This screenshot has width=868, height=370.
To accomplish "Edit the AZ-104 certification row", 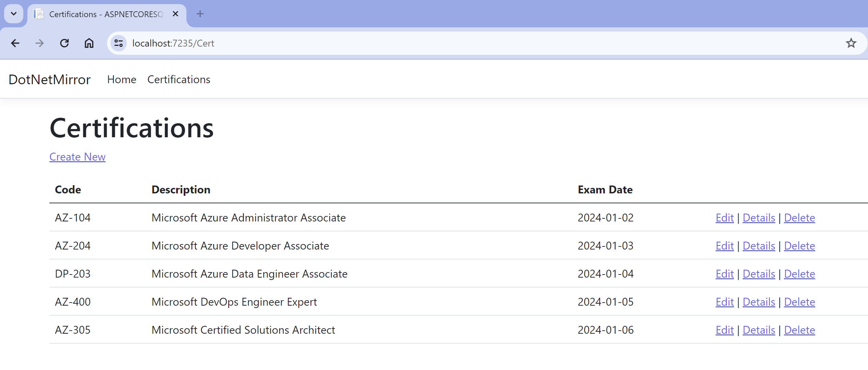I will click(x=724, y=218).
